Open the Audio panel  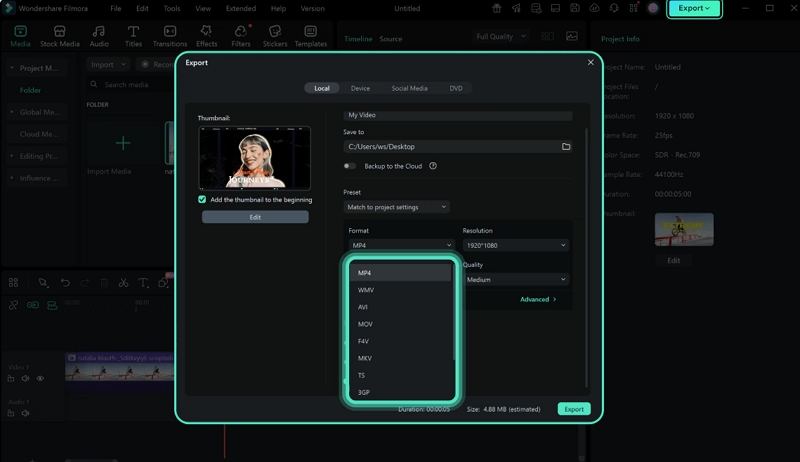pyautogui.click(x=99, y=37)
